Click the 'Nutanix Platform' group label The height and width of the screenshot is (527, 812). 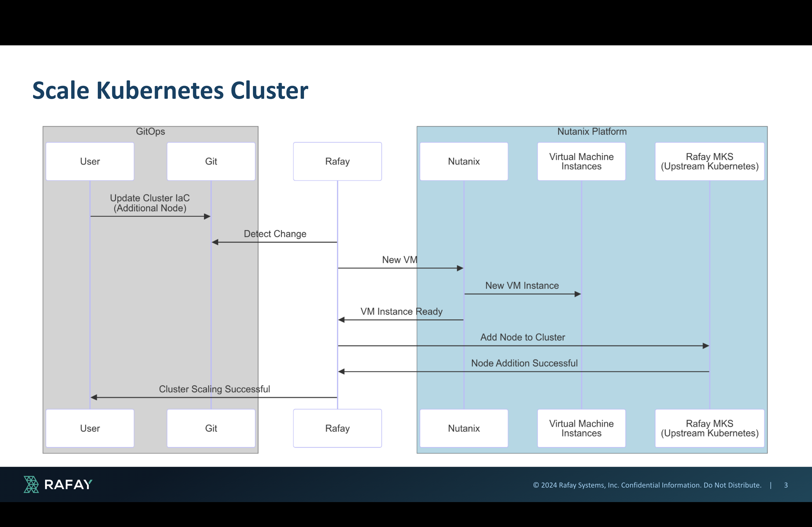(x=592, y=131)
